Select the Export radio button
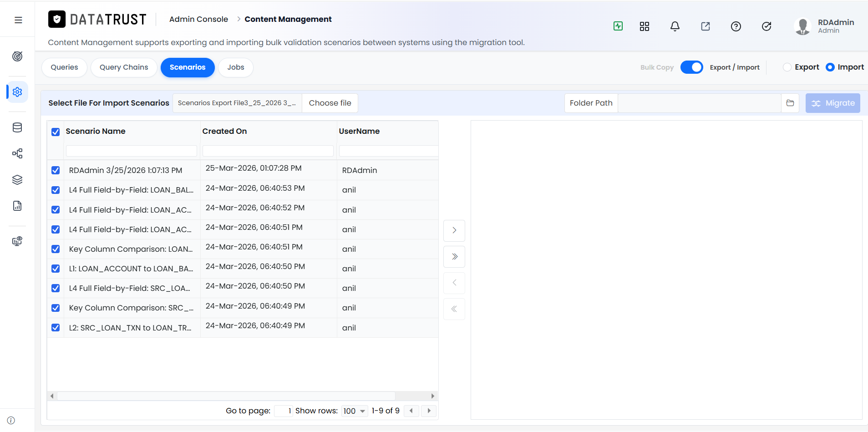 tap(787, 67)
